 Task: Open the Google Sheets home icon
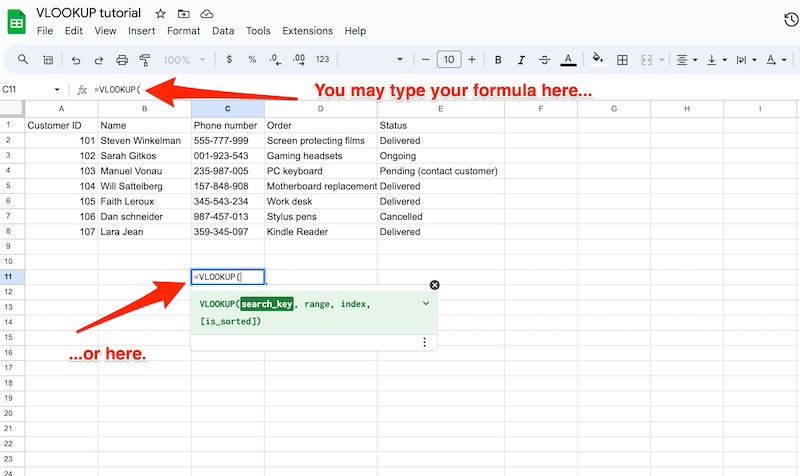point(16,22)
